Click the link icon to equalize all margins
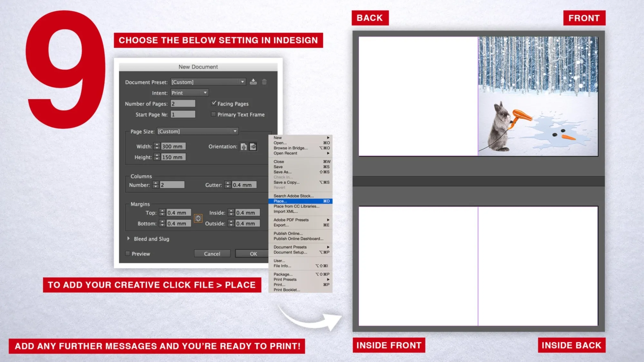The width and height of the screenshot is (644, 362). click(198, 218)
